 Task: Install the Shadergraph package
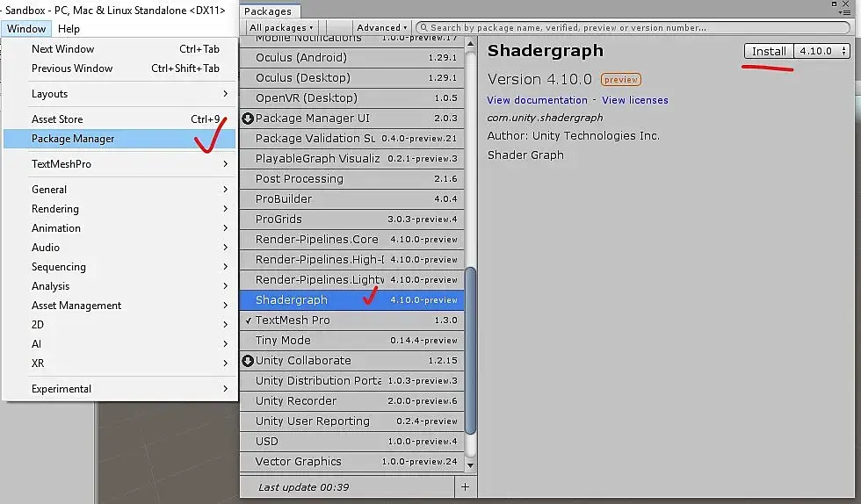[769, 51]
